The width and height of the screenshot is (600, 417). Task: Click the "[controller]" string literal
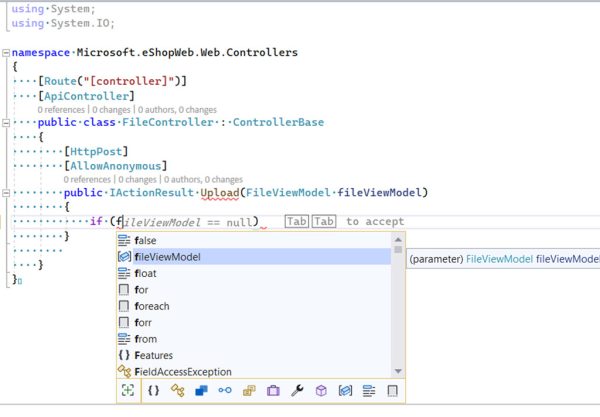coord(129,81)
